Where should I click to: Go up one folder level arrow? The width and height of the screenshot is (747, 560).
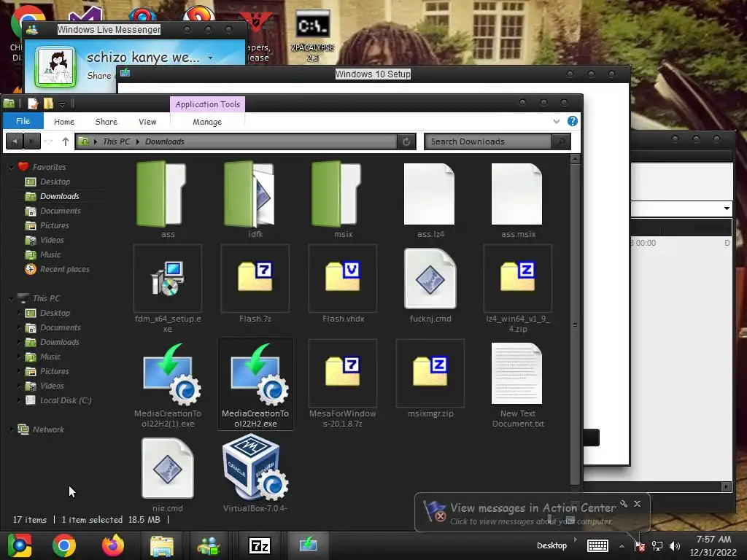coord(66,141)
